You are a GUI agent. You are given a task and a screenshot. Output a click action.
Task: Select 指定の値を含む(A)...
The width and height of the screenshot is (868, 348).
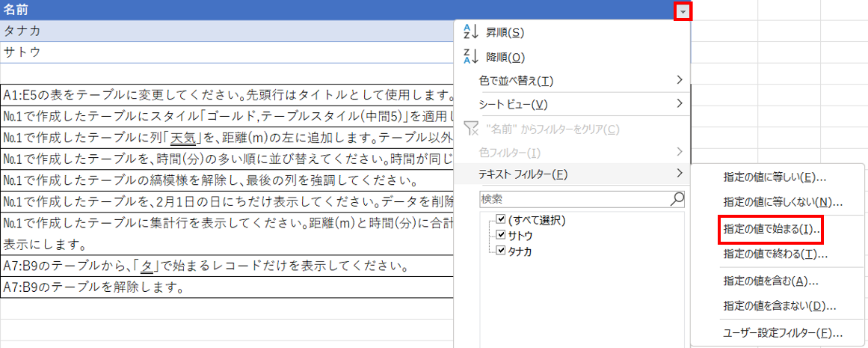pyautogui.click(x=771, y=281)
